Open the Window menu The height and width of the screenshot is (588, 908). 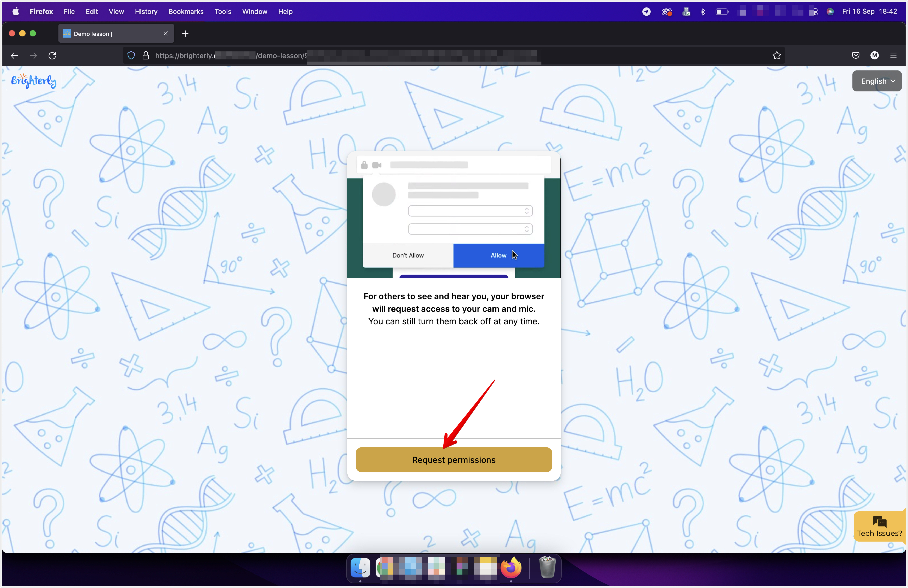[255, 12]
